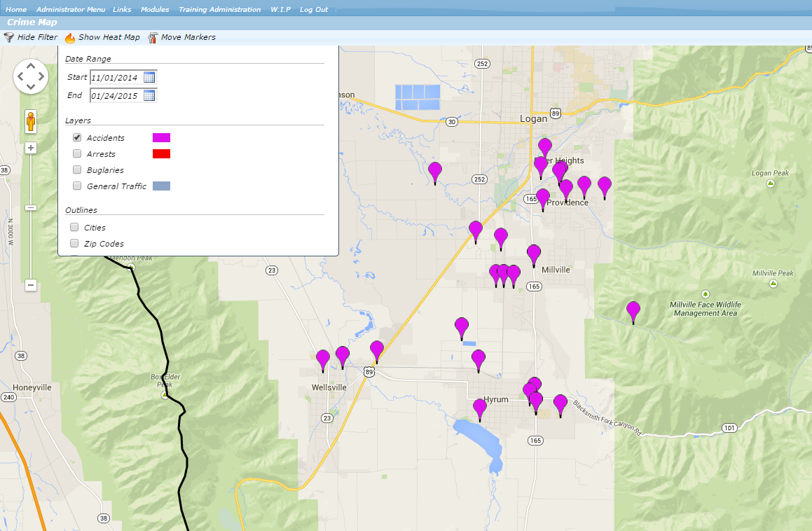Click the magenta Accidents color swatch
Viewport: 812px width, 531px height.
[161, 138]
